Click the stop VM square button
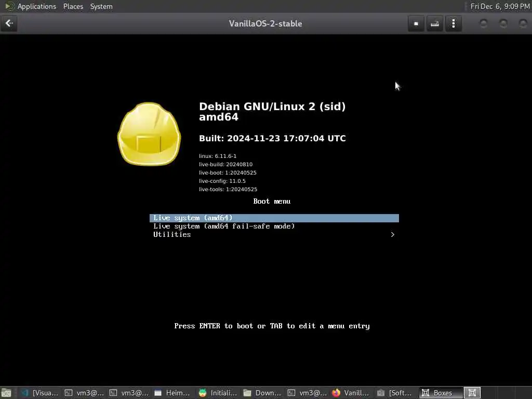532x399 pixels. tap(416, 23)
